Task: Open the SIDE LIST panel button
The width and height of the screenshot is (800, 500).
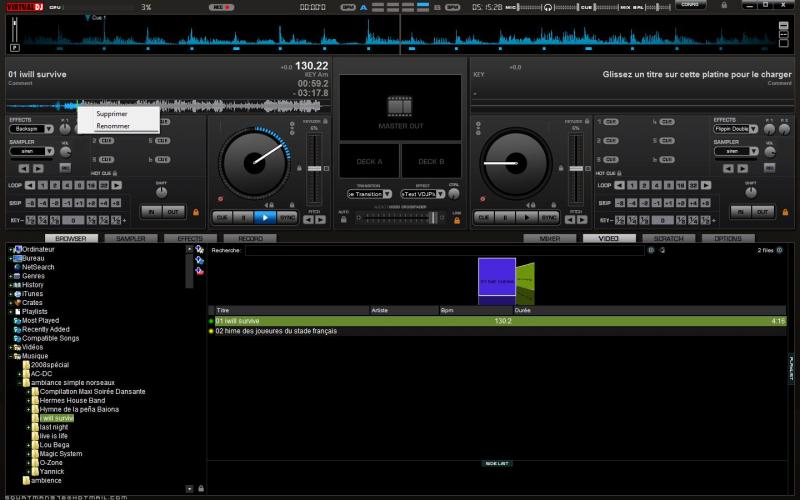Action: pyautogui.click(x=497, y=463)
